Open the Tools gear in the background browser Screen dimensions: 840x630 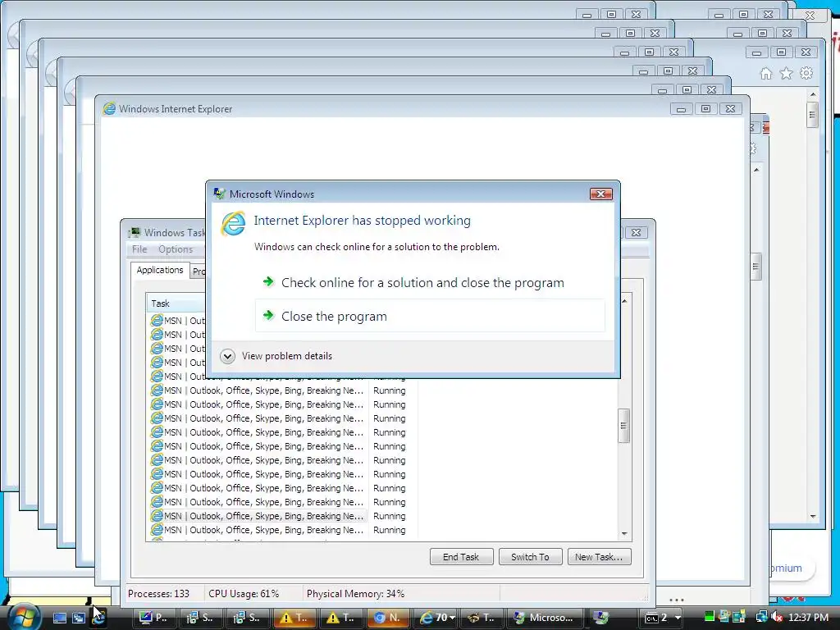(x=806, y=73)
